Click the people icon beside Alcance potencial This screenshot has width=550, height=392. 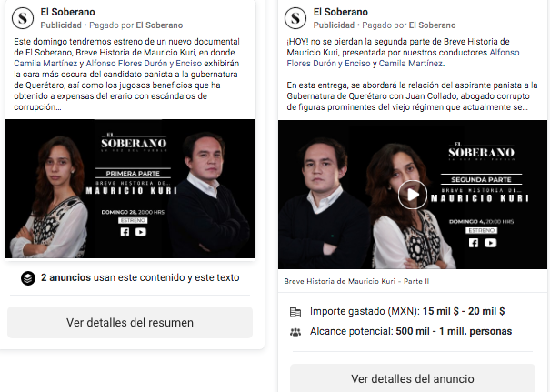click(x=295, y=332)
